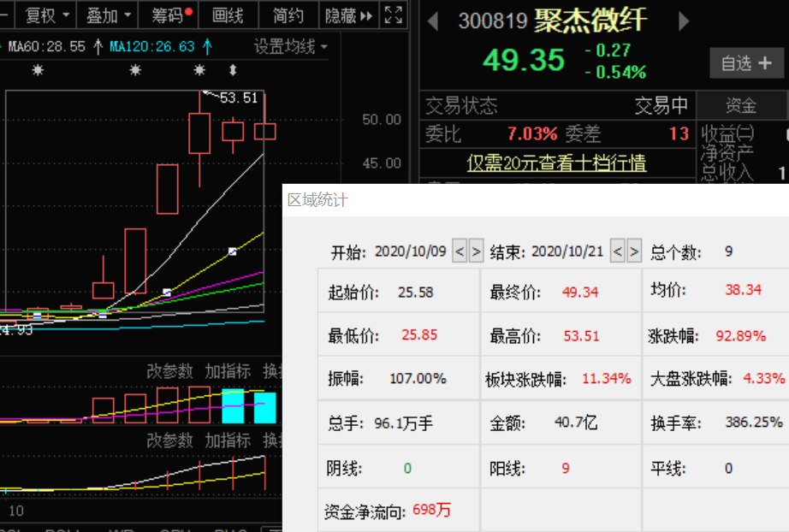The height and width of the screenshot is (532, 789).
Task: Add stock to 自选 watchlist
Action: [747, 63]
